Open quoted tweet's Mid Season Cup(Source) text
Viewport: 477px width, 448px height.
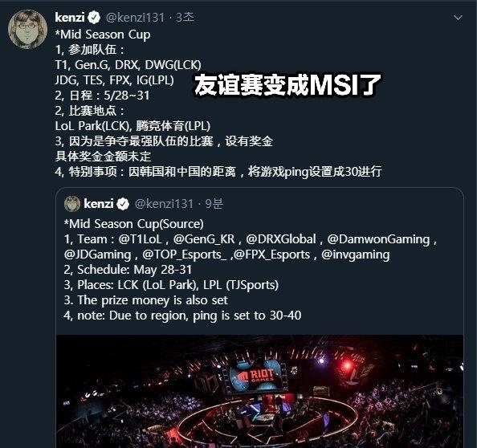pyautogui.click(x=134, y=224)
